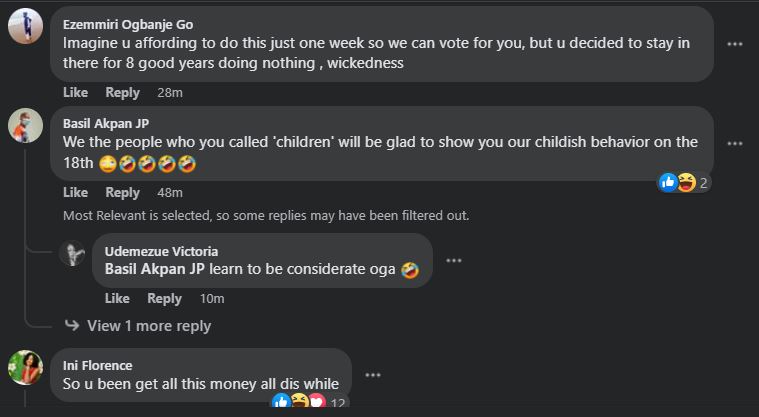Open options menu for Ezemmiri Ogbanje Go's comment
The image size is (759, 417).
(x=735, y=44)
